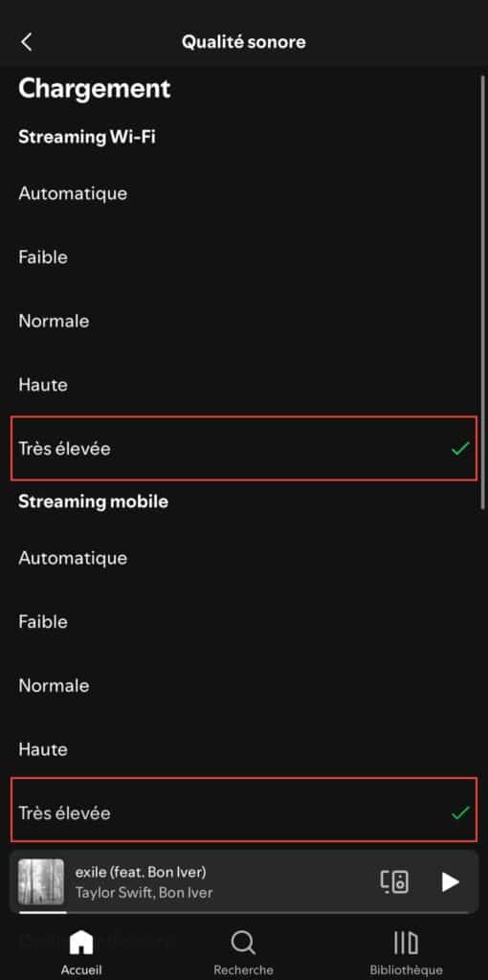Open the Recherche magnifier icon
Image resolution: width=488 pixels, height=980 pixels.
[243, 942]
